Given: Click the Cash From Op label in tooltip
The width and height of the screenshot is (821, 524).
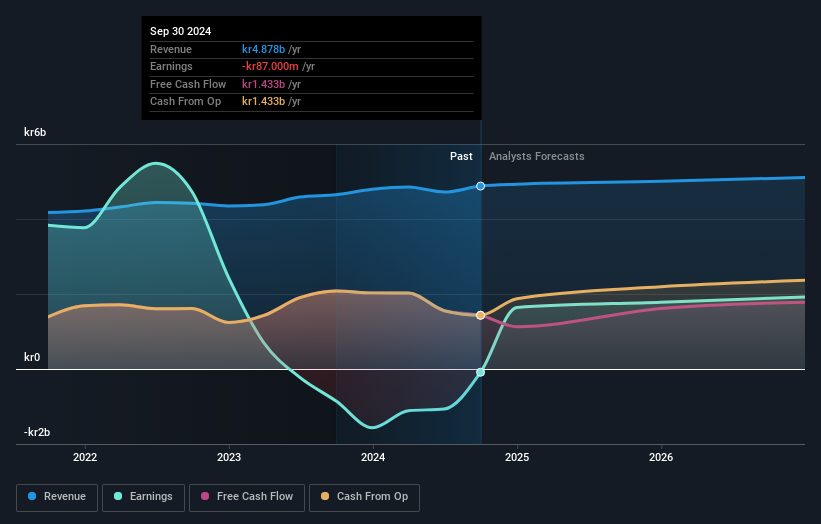Looking at the screenshot, I should tap(185, 102).
